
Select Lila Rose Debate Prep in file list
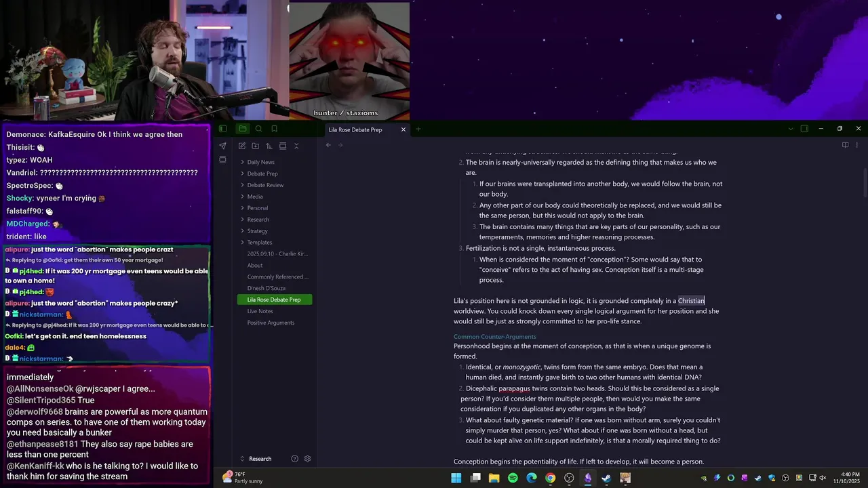click(x=275, y=300)
